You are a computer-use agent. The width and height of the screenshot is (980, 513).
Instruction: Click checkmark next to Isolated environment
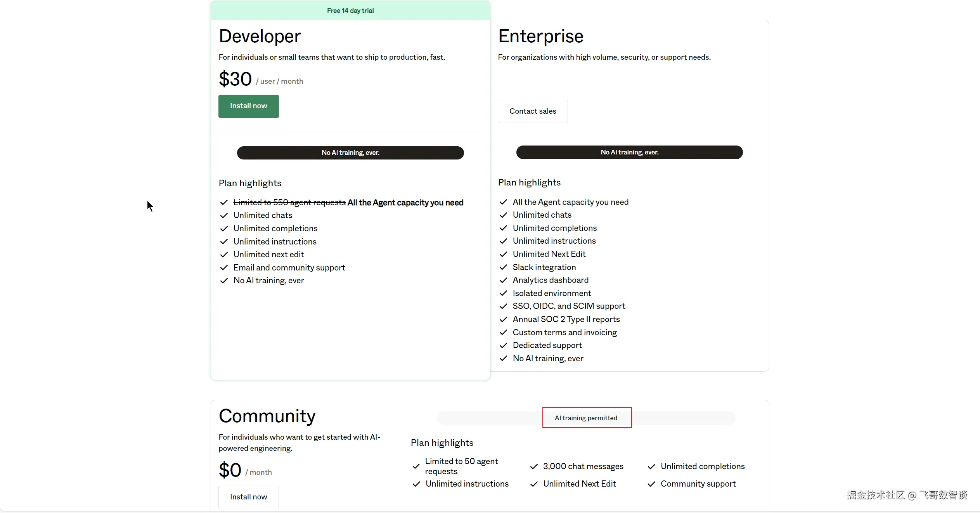(x=503, y=293)
